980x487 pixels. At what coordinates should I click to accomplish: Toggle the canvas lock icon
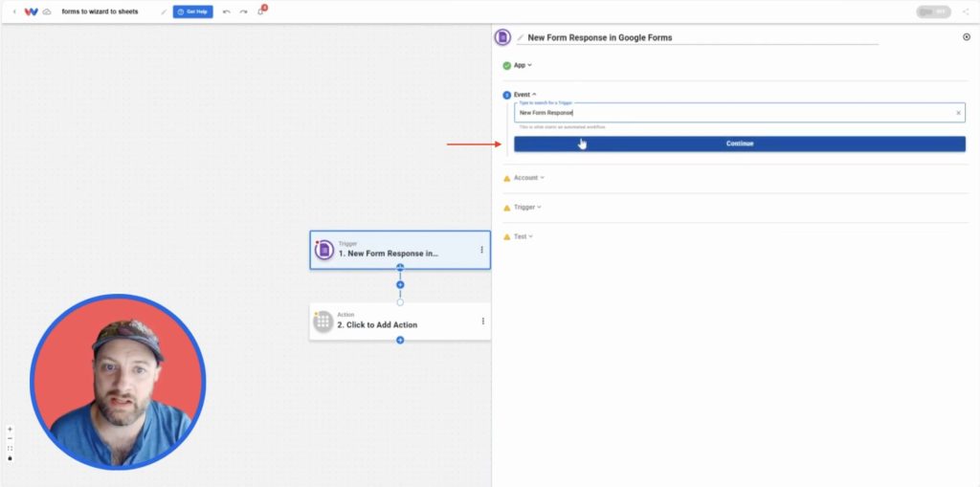(10, 458)
